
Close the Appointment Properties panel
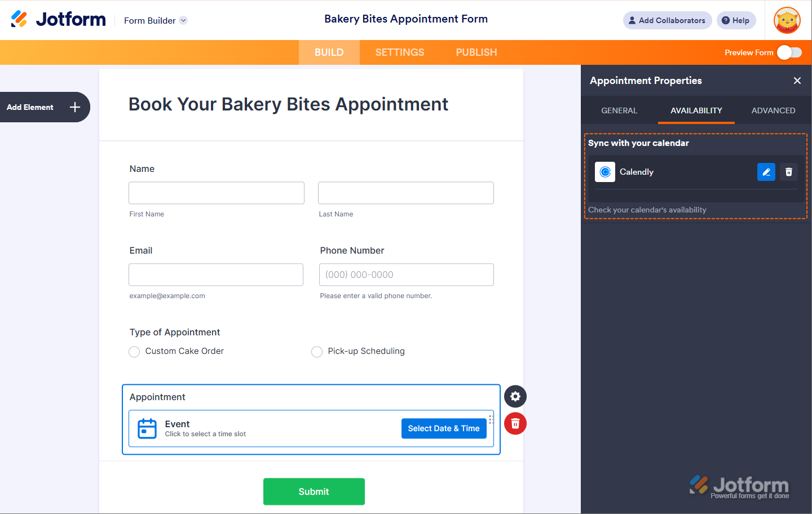[x=797, y=81]
